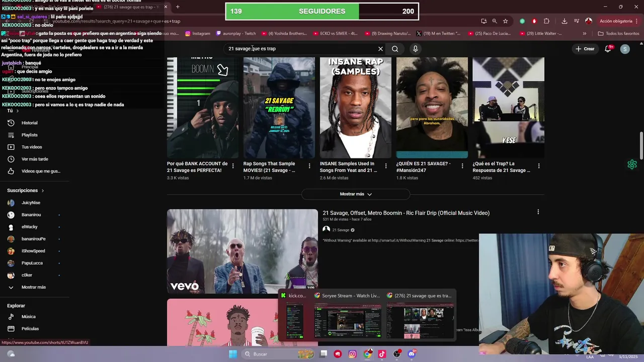Open YouTube notifications bell
644x362 pixels.
point(608,49)
